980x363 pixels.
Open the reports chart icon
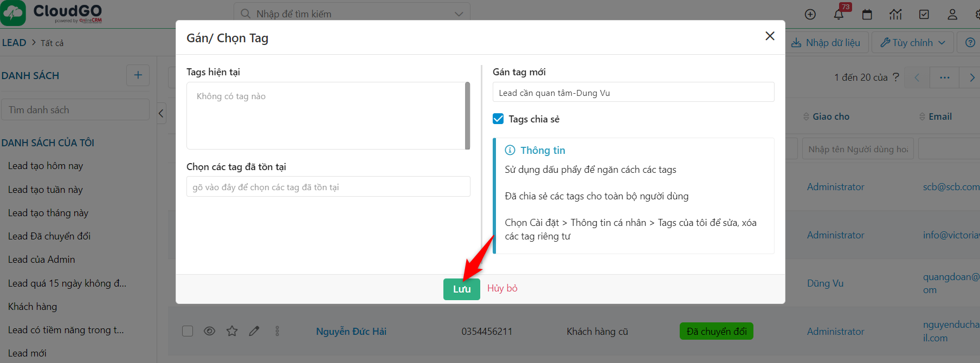pyautogui.click(x=895, y=15)
